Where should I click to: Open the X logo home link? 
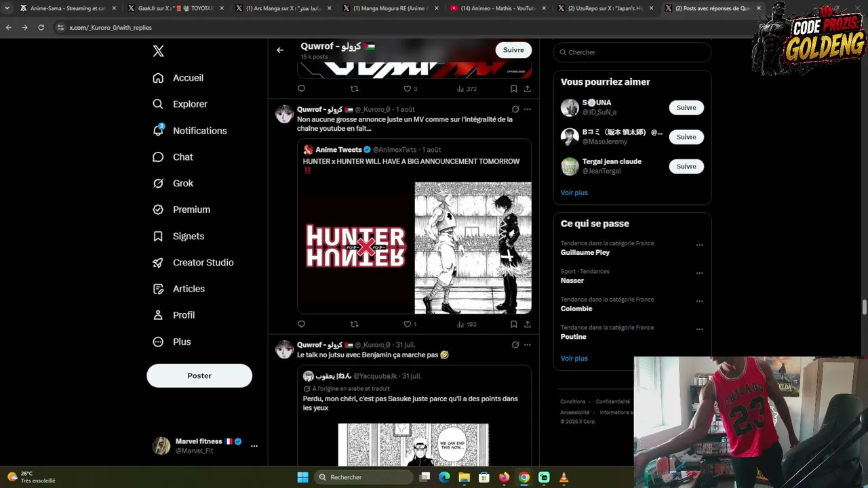click(158, 51)
